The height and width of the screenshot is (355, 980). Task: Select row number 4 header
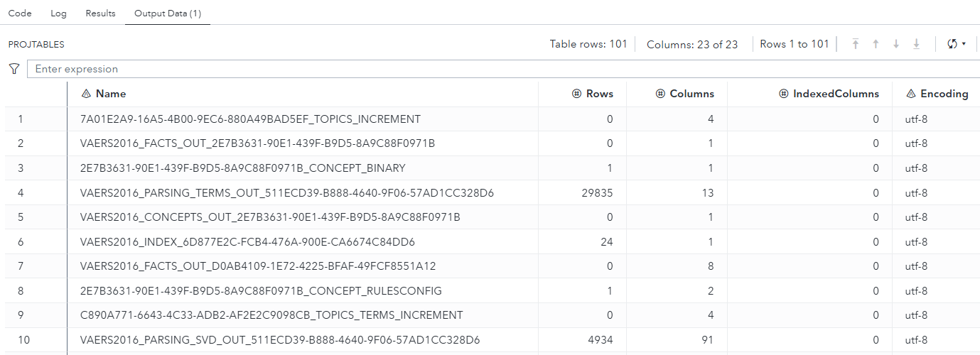pyautogui.click(x=21, y=193)
